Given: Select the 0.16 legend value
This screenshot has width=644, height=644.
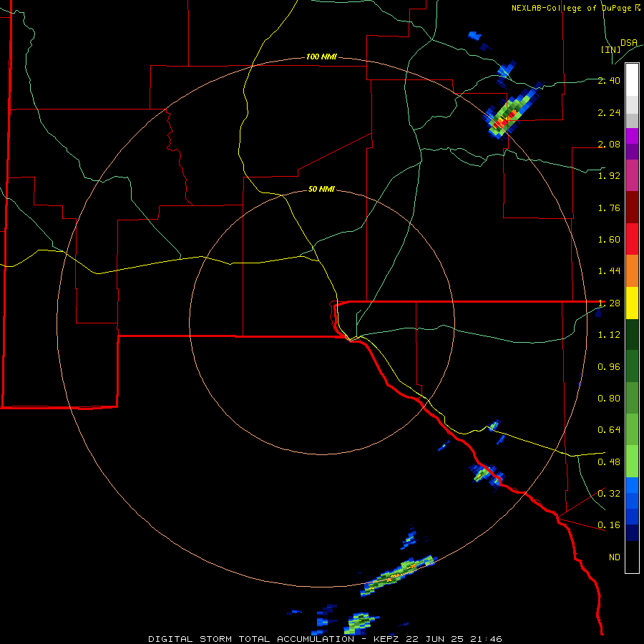Looking at the screenshot, I should pyautogui.click(x=609, y=525).
